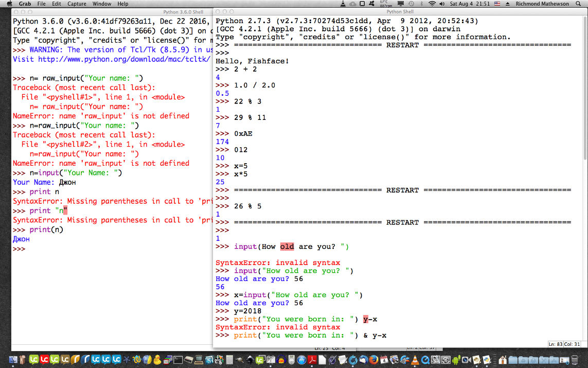Open the Capture menu
The width and height of the screenshot is (588, 368).
click(x=77, y=4)
